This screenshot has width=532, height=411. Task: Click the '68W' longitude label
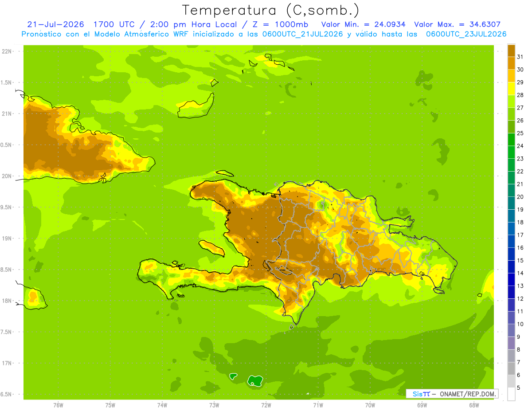click(x=474, y=405)
